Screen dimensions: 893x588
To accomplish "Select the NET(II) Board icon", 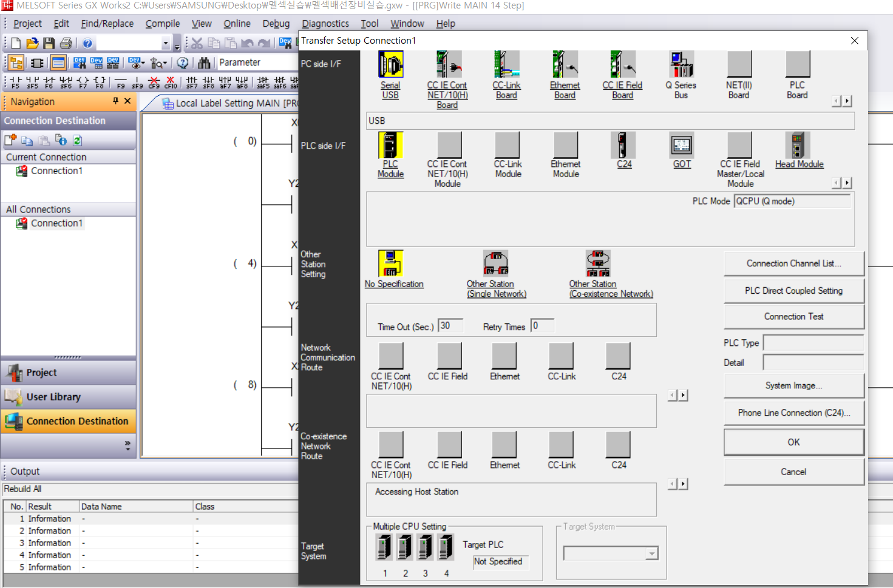I will (739, 64).
